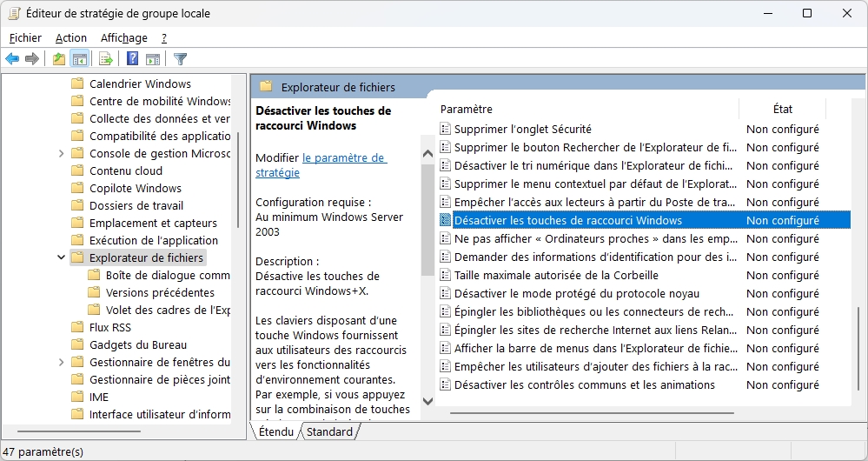Go up one level via folder icon
The image size is (868, 461).
pyautogui.click(x=59, y=58)
